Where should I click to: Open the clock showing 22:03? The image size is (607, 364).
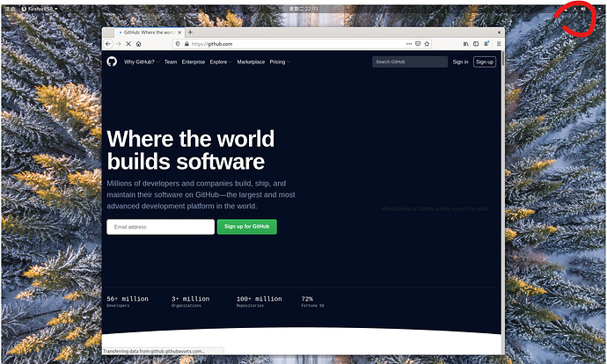click(x=303, y=9)
